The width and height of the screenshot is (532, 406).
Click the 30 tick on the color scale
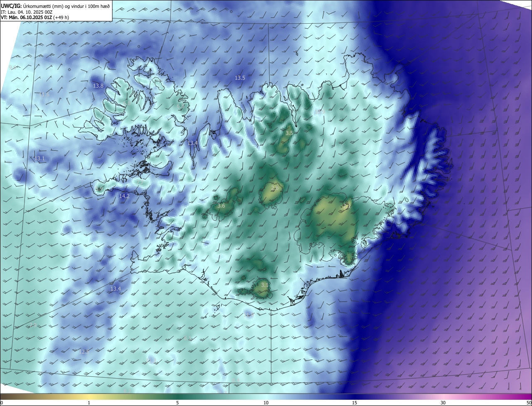tap(443, 403)
